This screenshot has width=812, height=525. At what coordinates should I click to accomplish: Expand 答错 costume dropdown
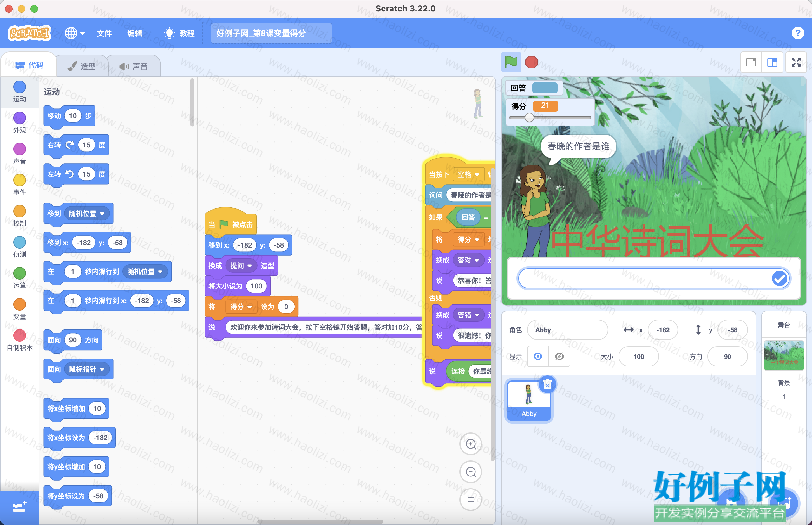click(x=468, y=315)
